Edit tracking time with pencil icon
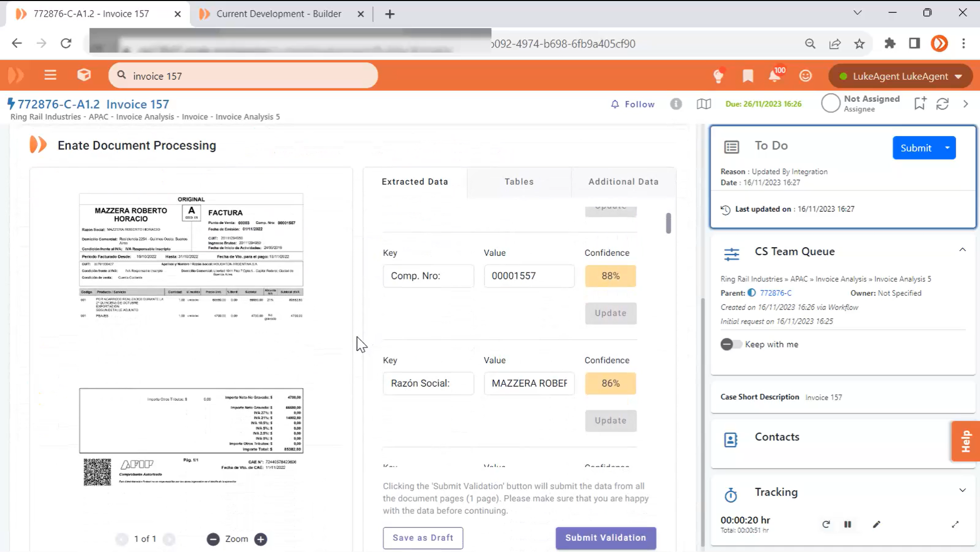Viewport: 980px width, 552px height. pos(876,524)
